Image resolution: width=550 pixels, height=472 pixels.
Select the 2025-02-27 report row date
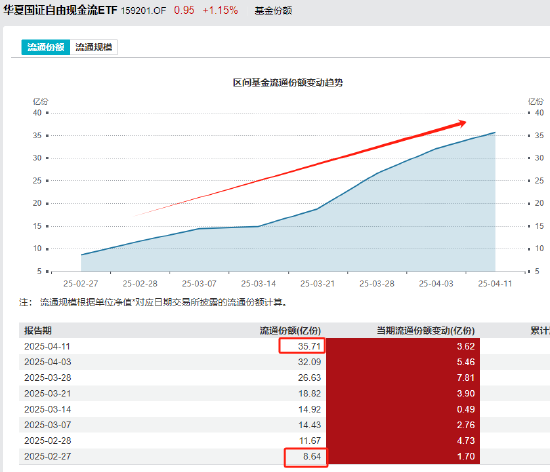pos(47,456)
